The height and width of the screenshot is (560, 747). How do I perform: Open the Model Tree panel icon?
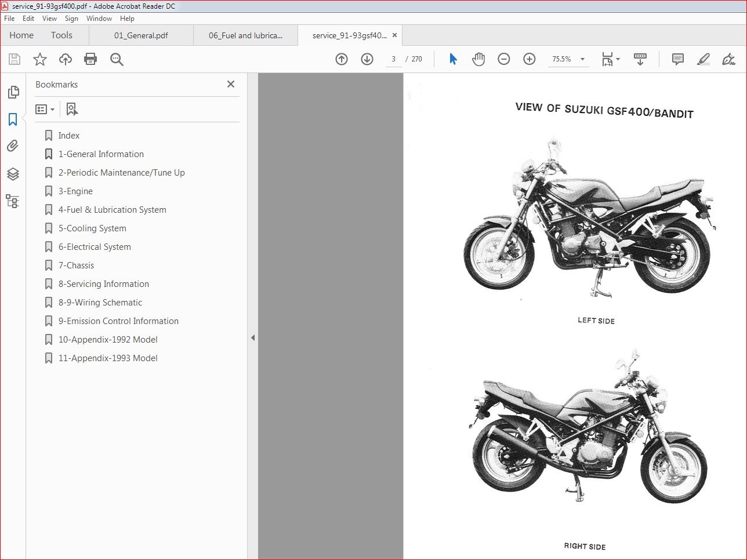pos(13,201)
